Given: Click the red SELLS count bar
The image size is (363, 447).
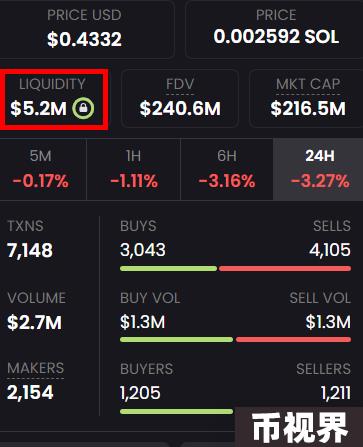Looking at the screenshot, I should [x=285, y=269].
